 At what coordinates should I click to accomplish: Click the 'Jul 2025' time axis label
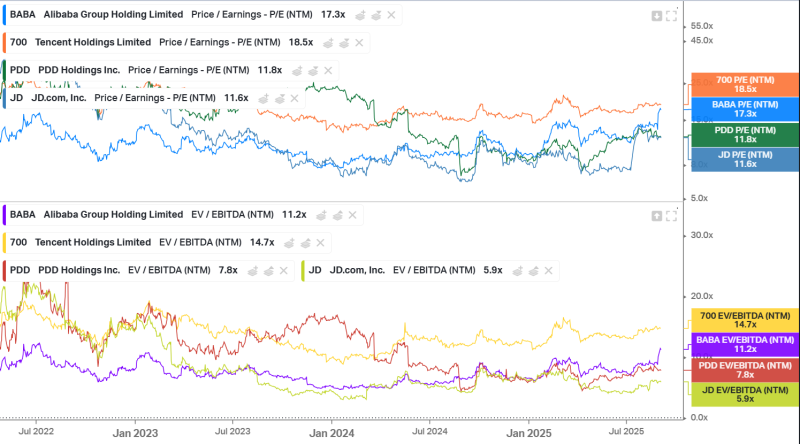coord(627,432)
